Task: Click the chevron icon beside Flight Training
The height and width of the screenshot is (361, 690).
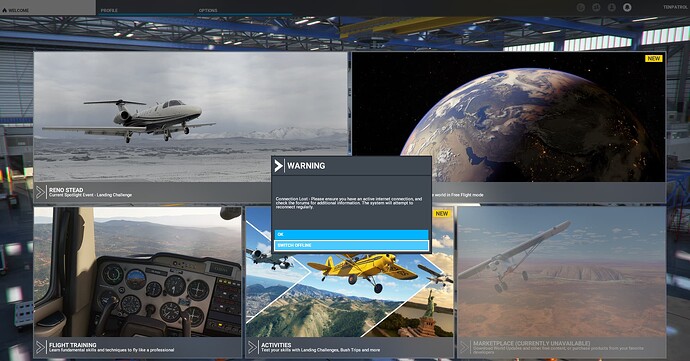Action: 41,347
